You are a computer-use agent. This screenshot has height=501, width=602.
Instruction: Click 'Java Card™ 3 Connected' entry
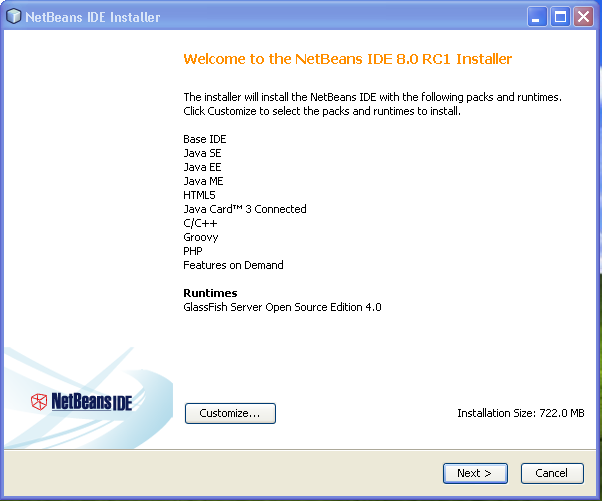(245, 209)
